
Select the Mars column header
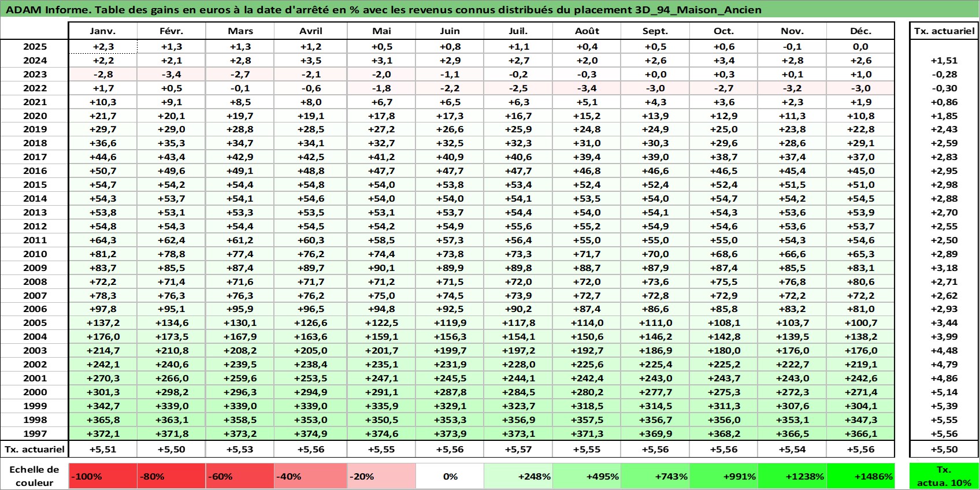coord(240,31)
